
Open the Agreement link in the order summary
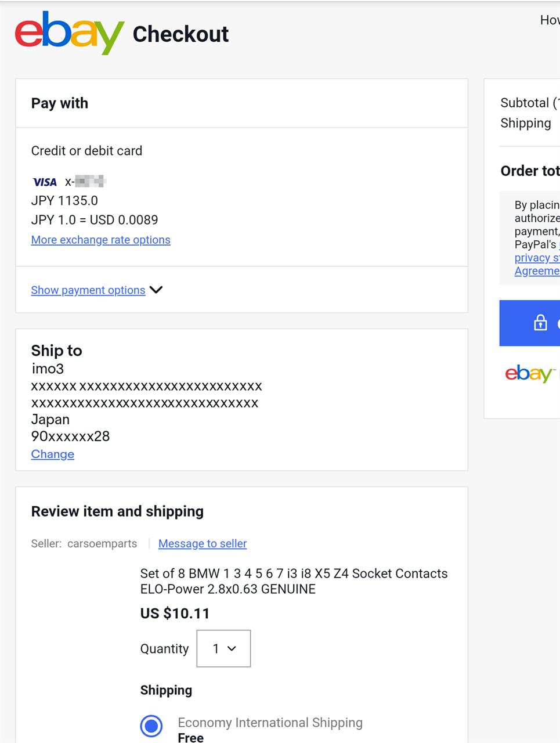[537, 271]
